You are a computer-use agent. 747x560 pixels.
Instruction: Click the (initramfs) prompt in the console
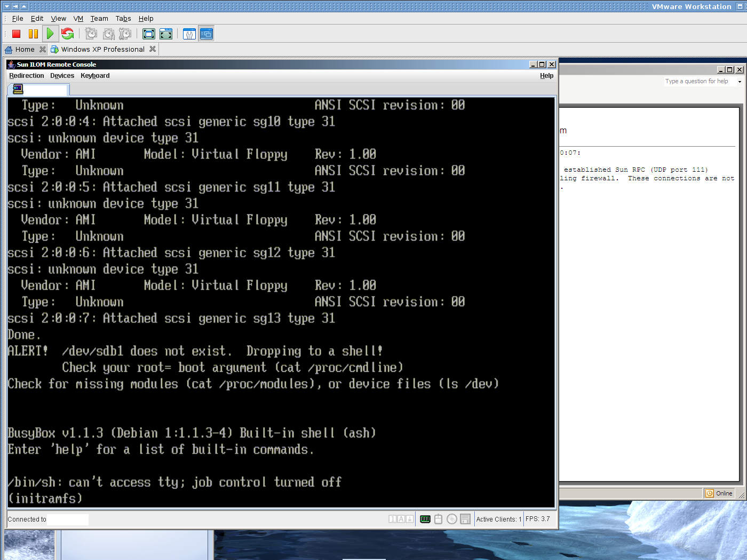click(45, 499)
